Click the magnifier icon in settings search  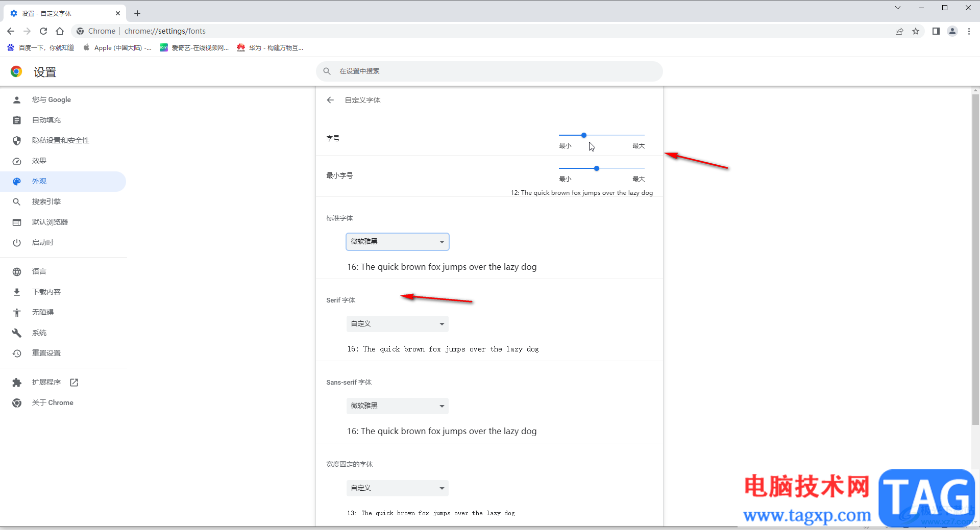click(327, 71)
